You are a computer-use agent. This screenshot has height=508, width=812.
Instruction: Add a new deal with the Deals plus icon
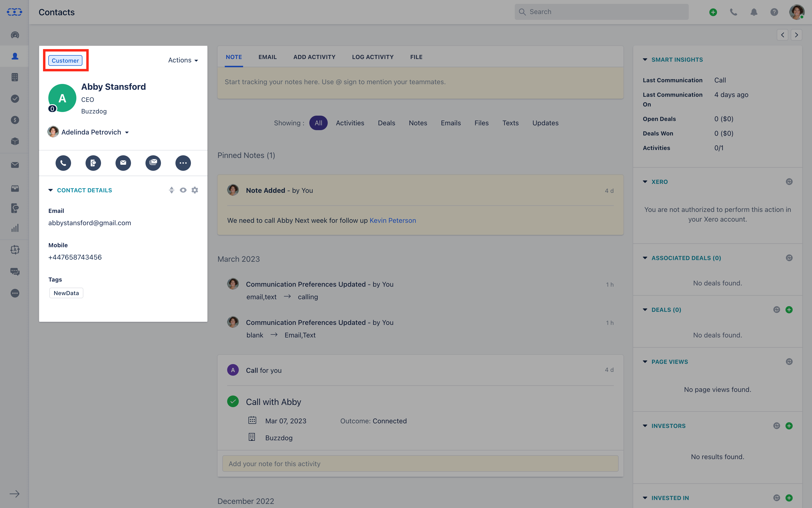pos(789,310)
